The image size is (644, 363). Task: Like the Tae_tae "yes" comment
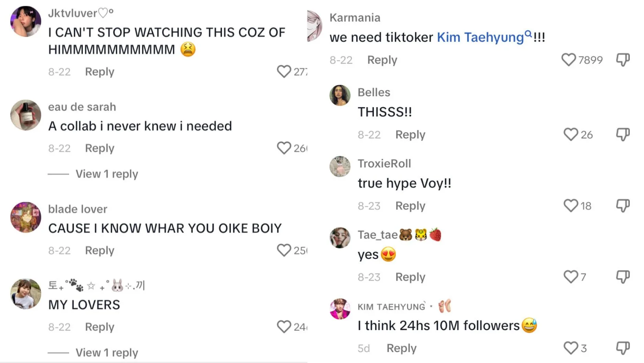point(571,277)
